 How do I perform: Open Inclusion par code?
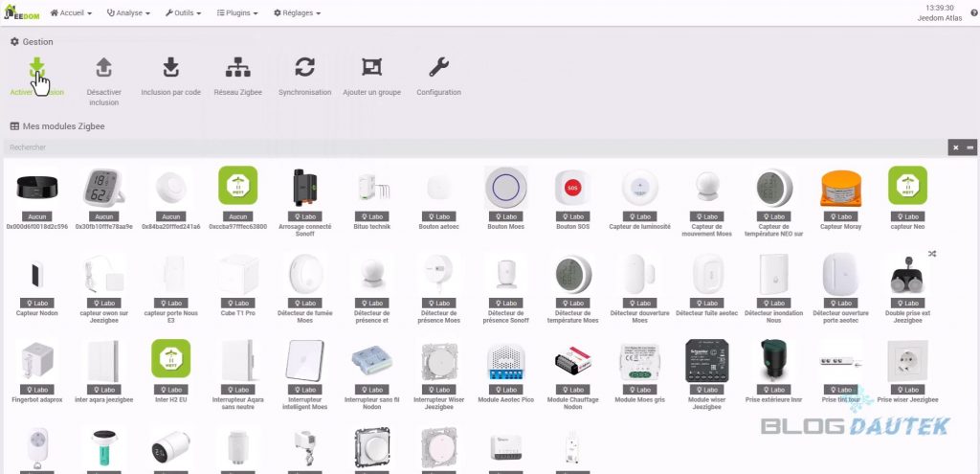tap(170, 68)
